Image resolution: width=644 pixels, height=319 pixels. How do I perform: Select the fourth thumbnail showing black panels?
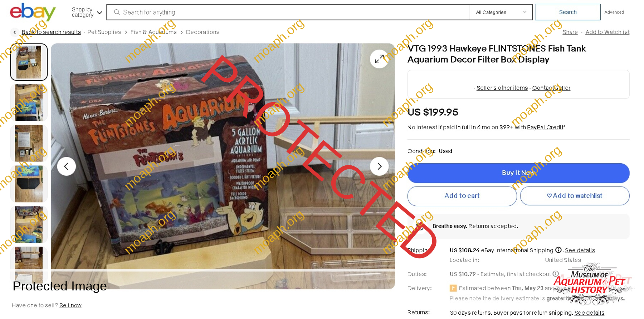coord(29,184)
